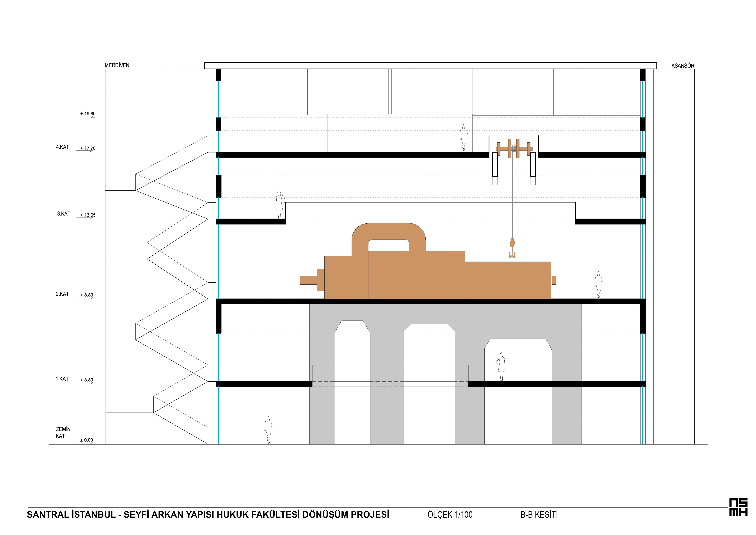Click the + 13.65 elevation marker

click(x=88, y=215)
